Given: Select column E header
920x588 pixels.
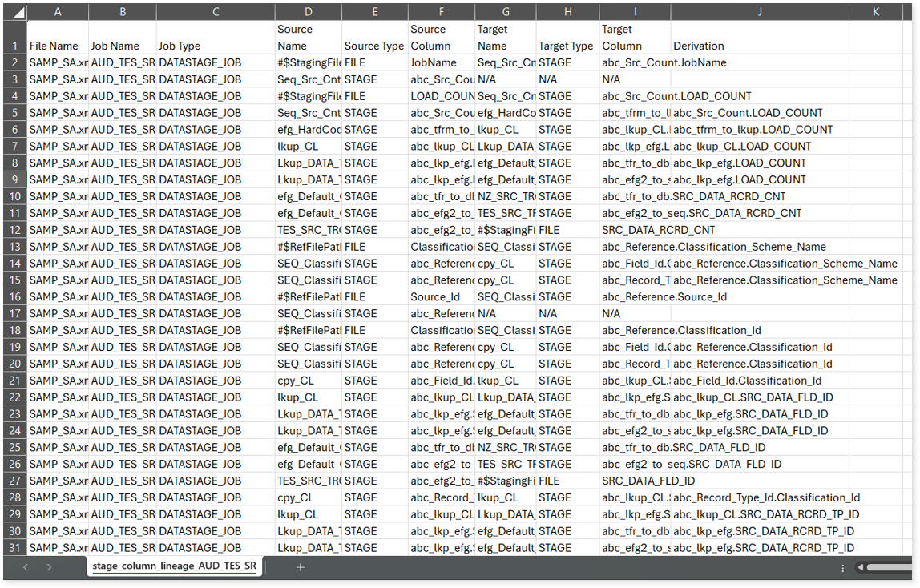Looking at the screenshot, I should point(375,12).
